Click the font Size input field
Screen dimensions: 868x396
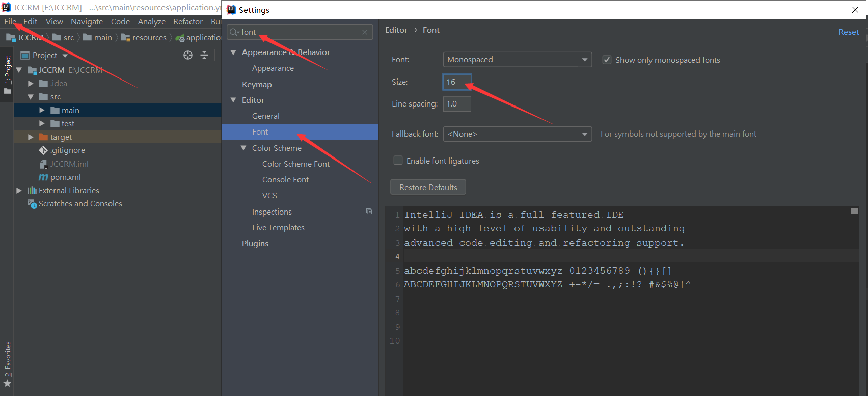[x=457, y=82]
